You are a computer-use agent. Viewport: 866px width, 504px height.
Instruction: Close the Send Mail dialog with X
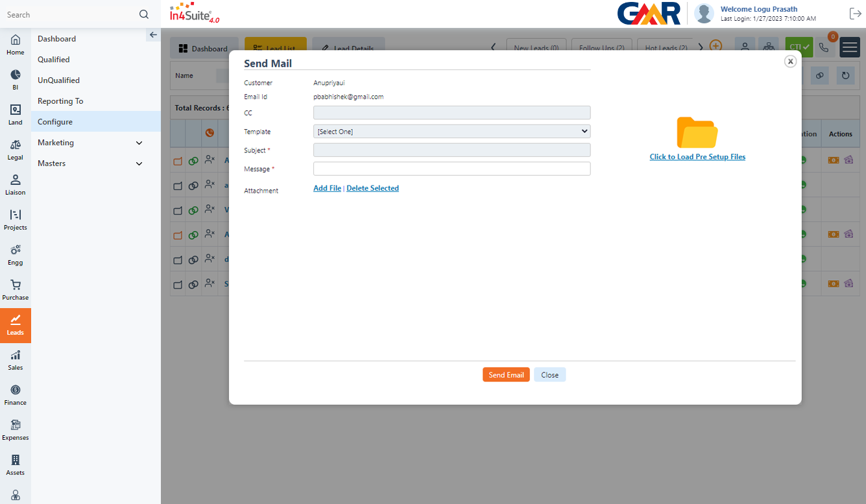point(790,62)
